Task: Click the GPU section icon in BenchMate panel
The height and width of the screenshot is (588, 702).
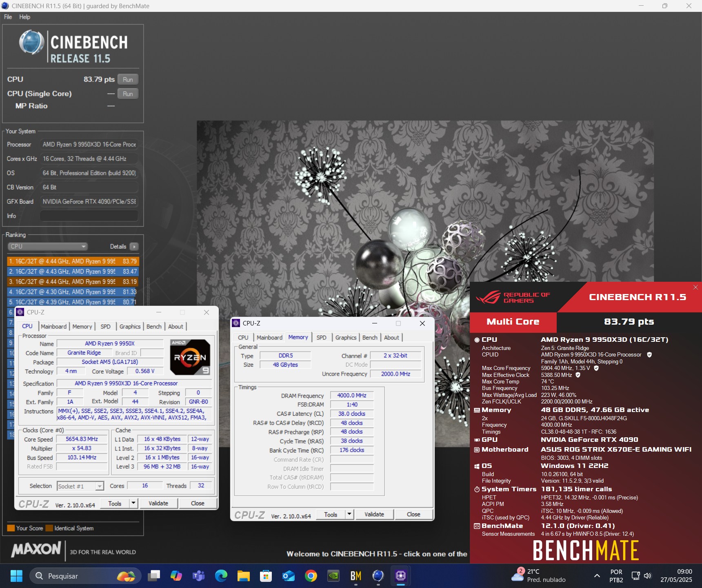Action: click(477, 440)
